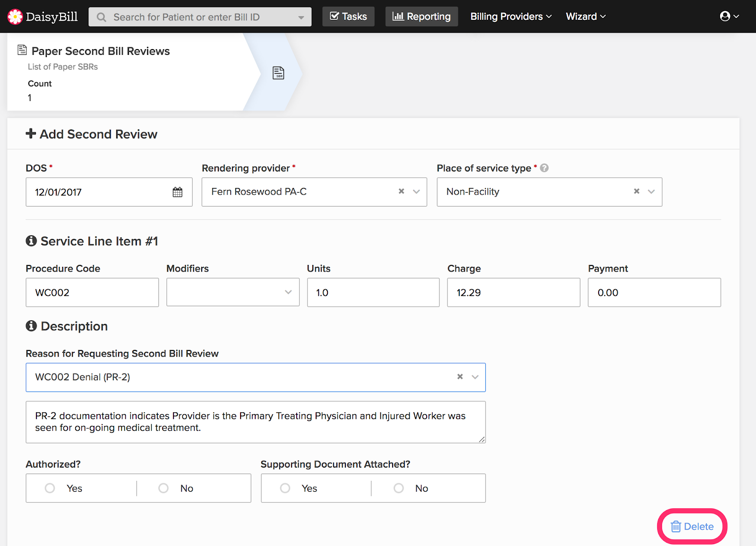Open the Billing Providers menu
756x546 pixels.
coord(511,17)
